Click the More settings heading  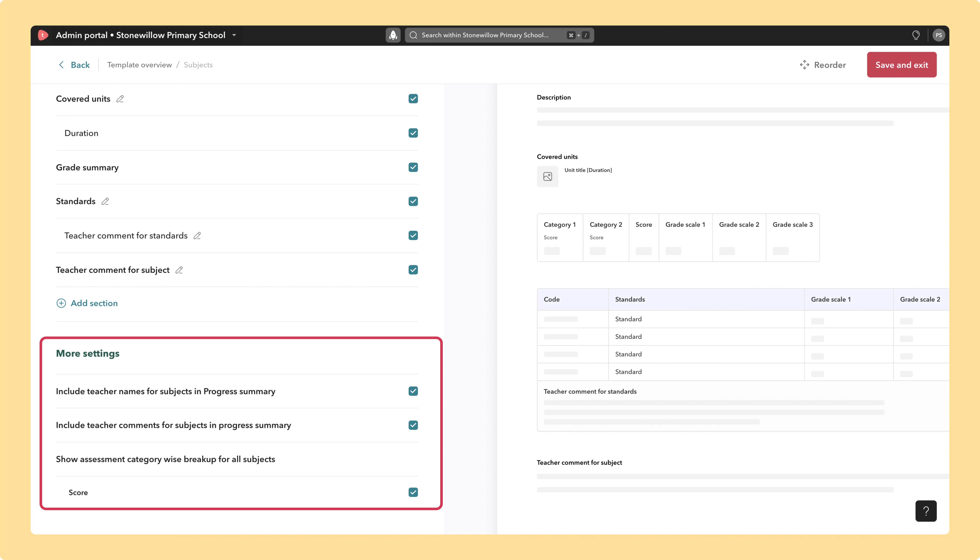(x=88, y=353)
